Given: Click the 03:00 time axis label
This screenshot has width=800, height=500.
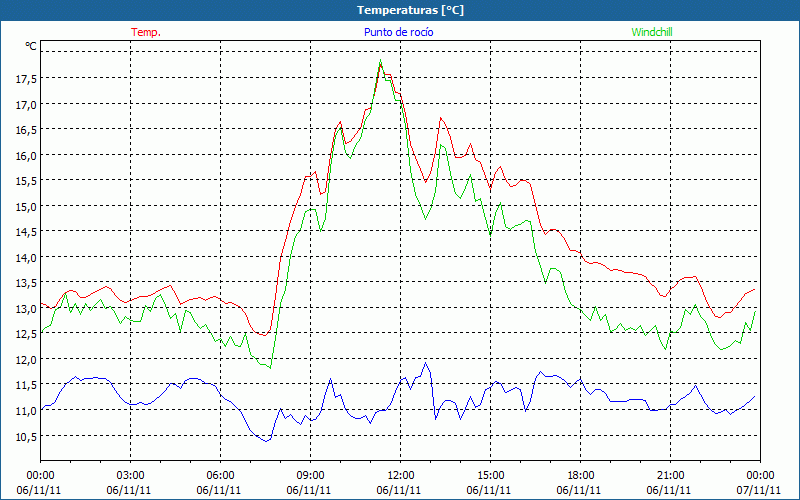Looking at the screenshot, I should (x=131, y=476).
